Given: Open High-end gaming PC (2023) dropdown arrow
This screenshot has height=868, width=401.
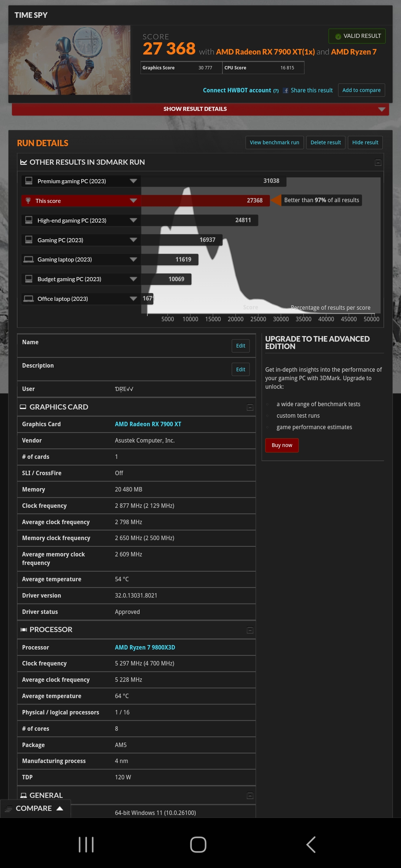Looking at the screenshot, I should pos(133,220).
